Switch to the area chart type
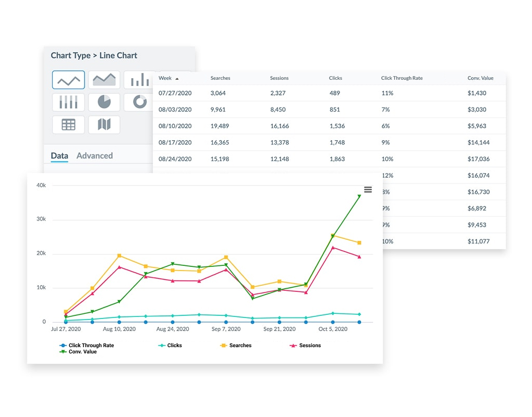 point(103,79)
